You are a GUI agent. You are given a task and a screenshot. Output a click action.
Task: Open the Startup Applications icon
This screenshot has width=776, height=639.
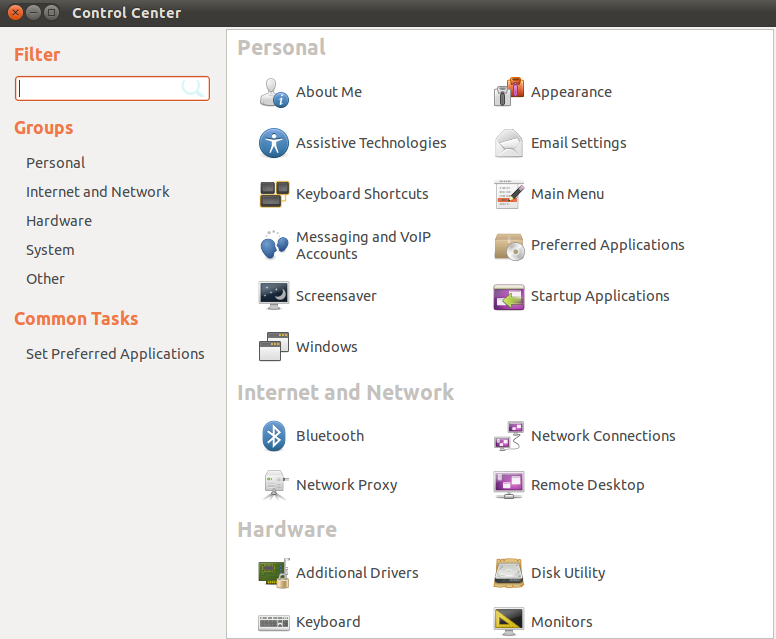(x=509, y=296)
